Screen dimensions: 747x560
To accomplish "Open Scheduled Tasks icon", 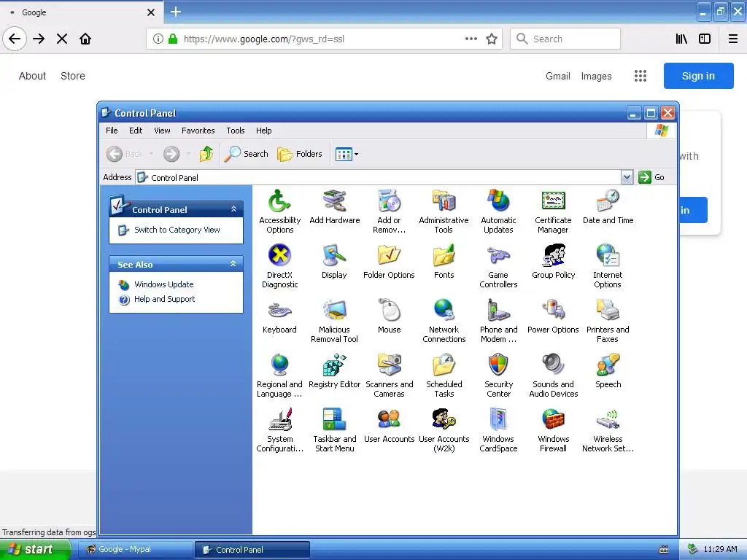I will coord(444,376).
